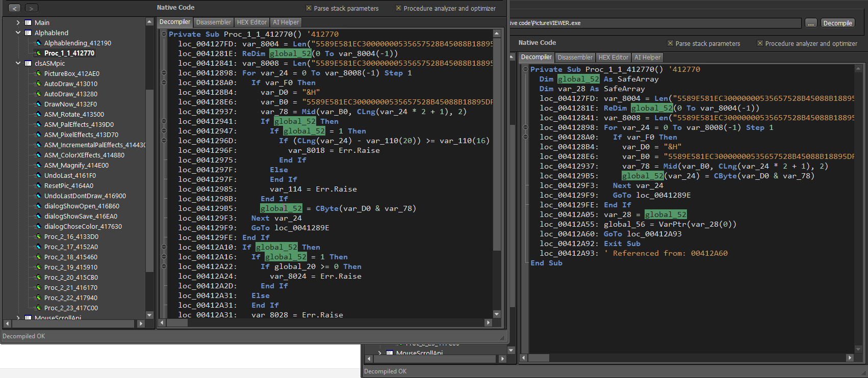The width and height of the screenshot is (868, 378).
Task: Select Proc_2_22_417940 in the tree
Action: (x=71, y=298)
